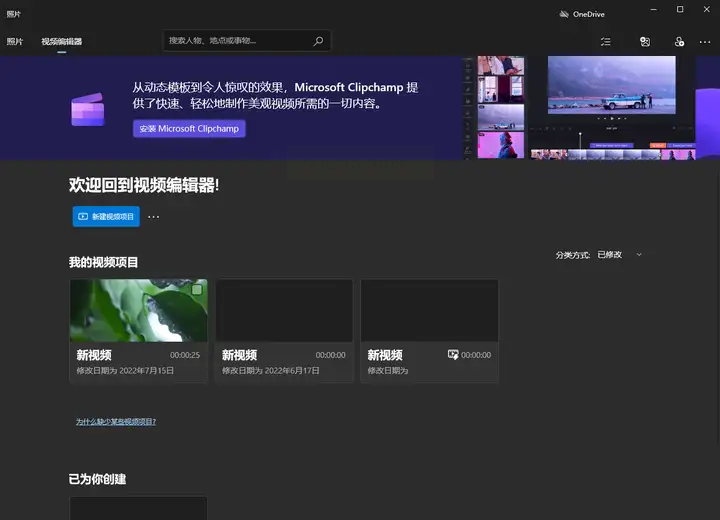Open 为什么缺少某些视频项目? link
The width and height of the screenshot is (720, 520).
pyautogui.click(x=116, y=422)
